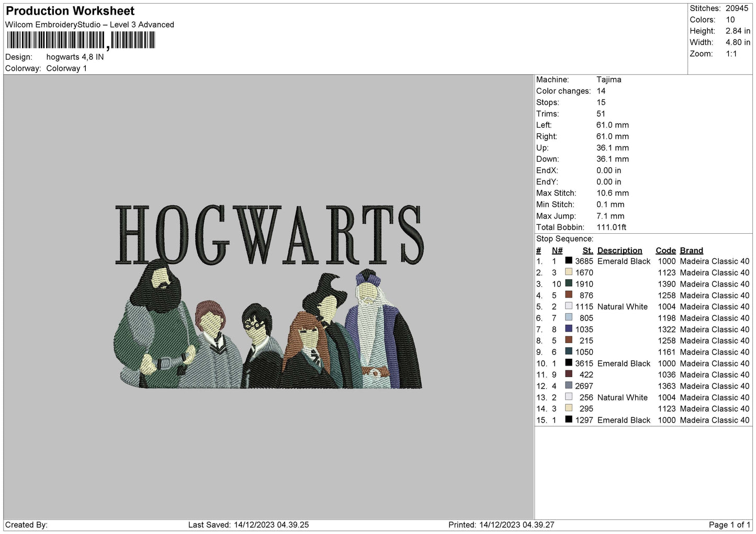
Task: Click the 'Down:' measurement label
Action: point(547,159)
